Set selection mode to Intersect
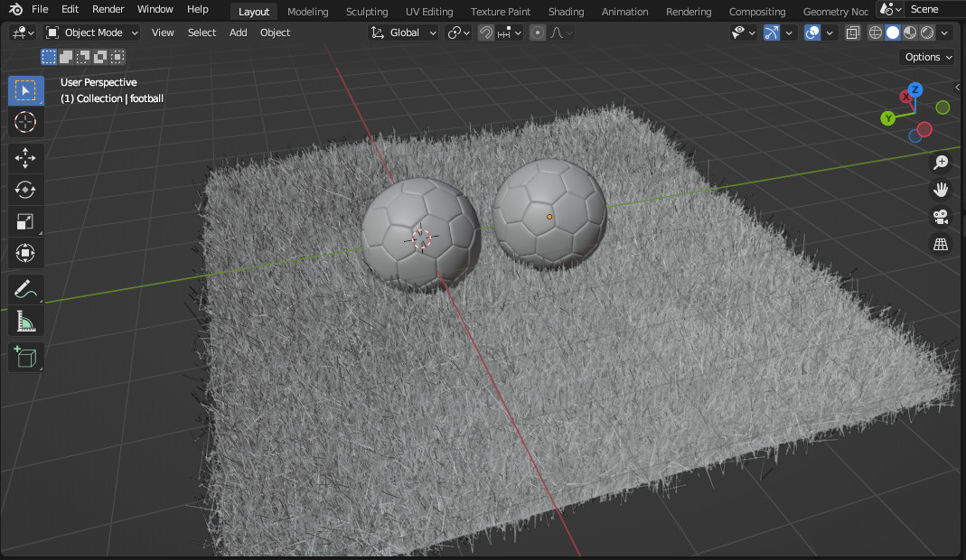The width and height of the screenshot is (966, 560). (x=117, y=57)
